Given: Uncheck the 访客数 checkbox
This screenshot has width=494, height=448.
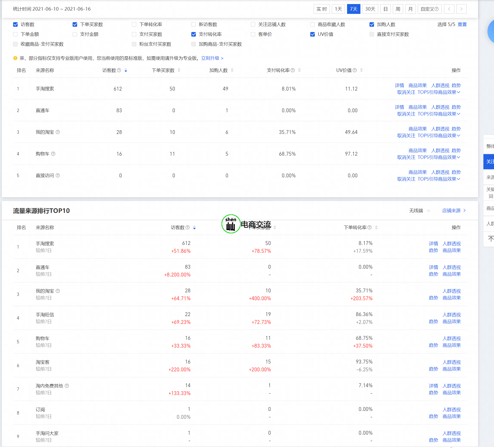Looking at the screenshot, I should (x=15, y=24).
